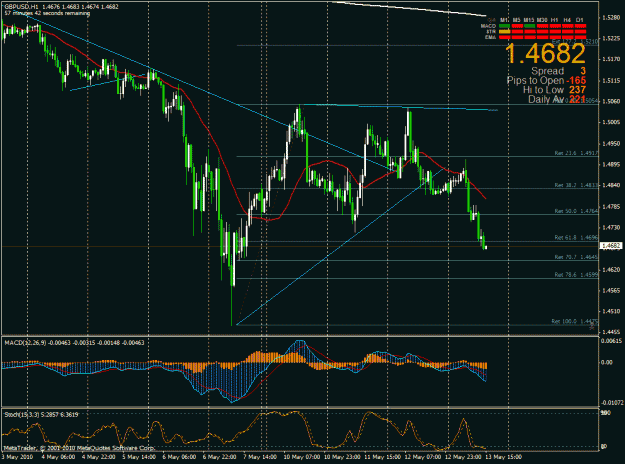Click the '12 May 23:00' time axis label
625x464 pixels.
(x=462, y=457)
